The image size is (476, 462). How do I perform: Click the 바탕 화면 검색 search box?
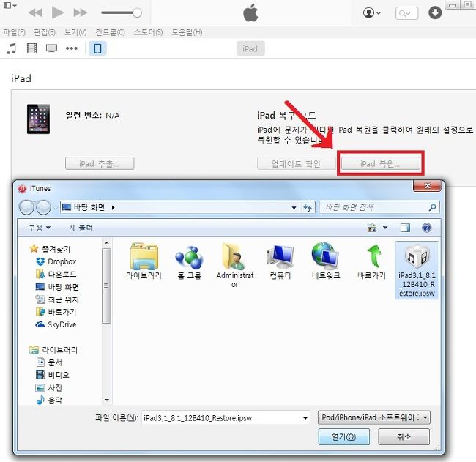(379, 208)
